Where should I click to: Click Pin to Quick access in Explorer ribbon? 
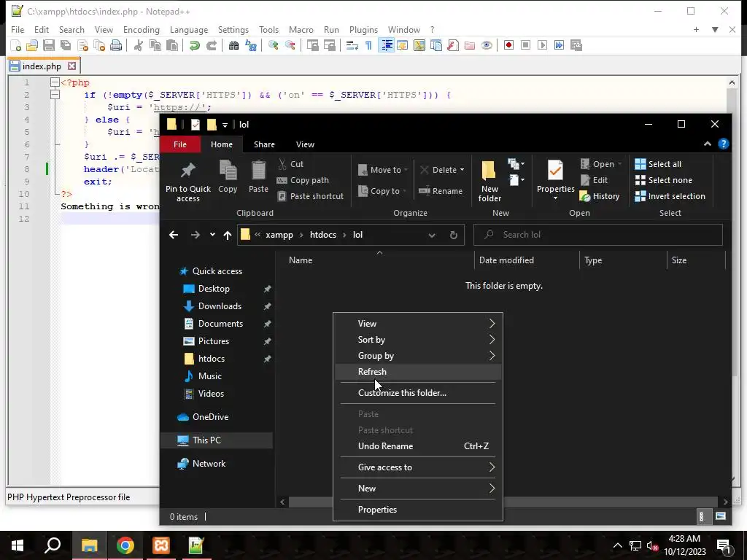click(187, 182)
